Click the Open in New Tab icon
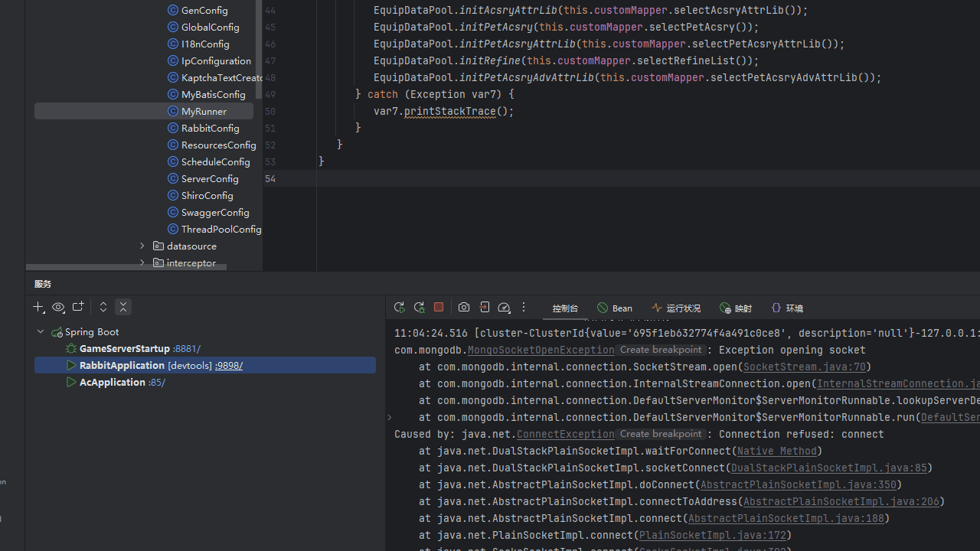 [x=78, y=307]
